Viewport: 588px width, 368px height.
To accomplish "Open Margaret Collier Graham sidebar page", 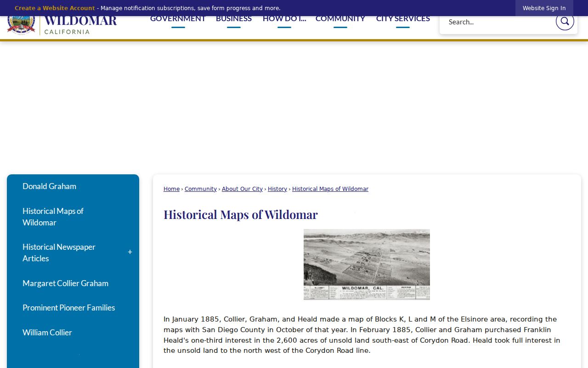I will click(65, 283).
